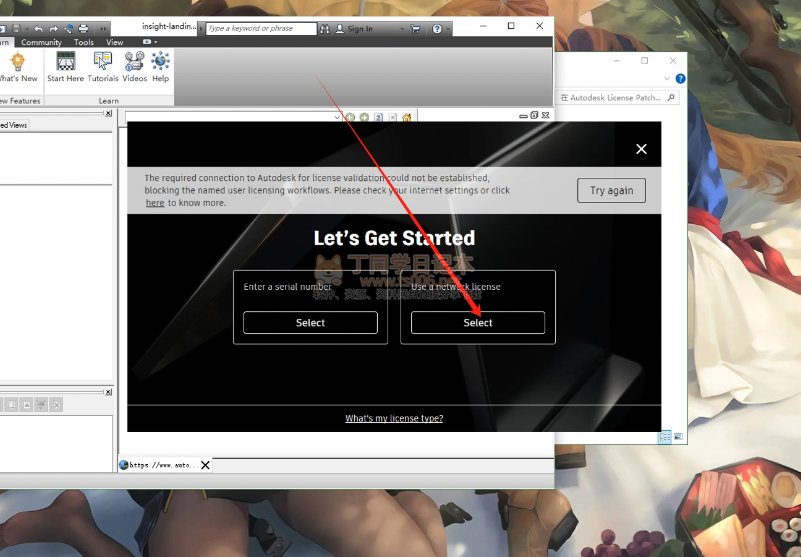Image resolution: width=801 pixels, height=557 pixels.
Task: Click the Print icon in quick access toolbar
Action: (83, 29)
